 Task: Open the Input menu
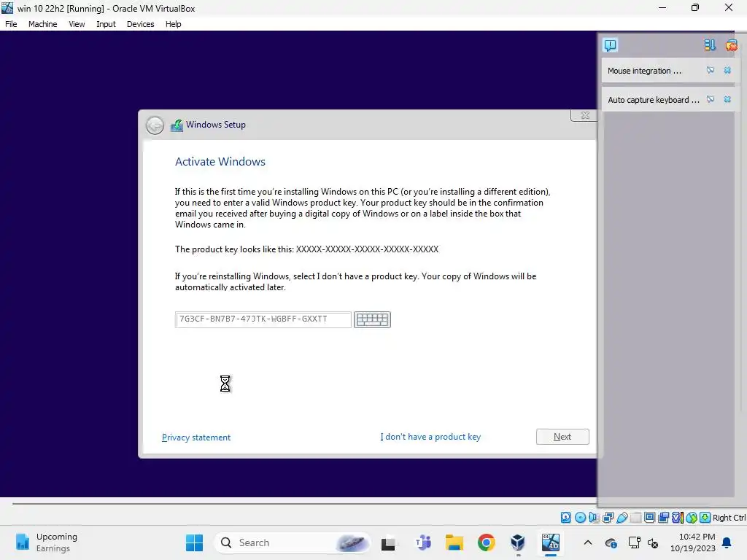[106, 24]
